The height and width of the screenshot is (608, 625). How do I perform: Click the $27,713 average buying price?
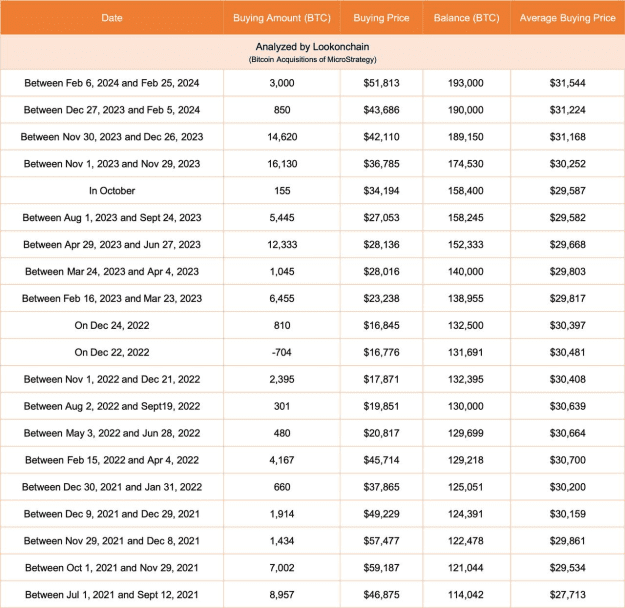pyautogui.click(x=567, y=595)
